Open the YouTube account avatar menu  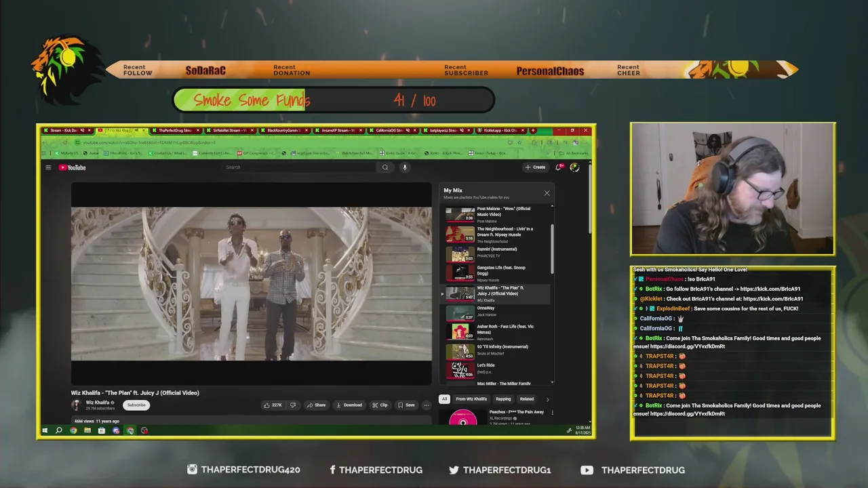(x=574, y=167)
